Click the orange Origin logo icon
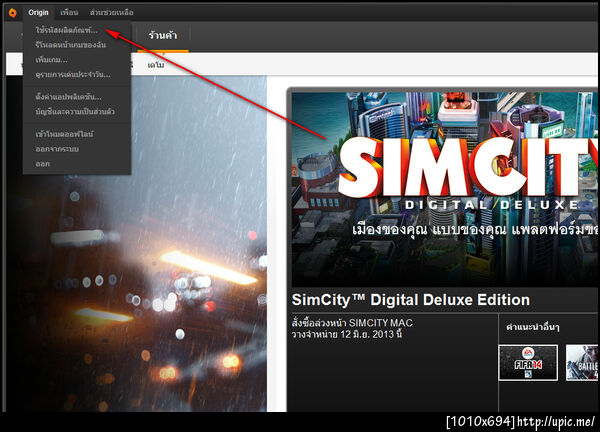This screenshot has height=432, width=600. (x=13, y=13)
